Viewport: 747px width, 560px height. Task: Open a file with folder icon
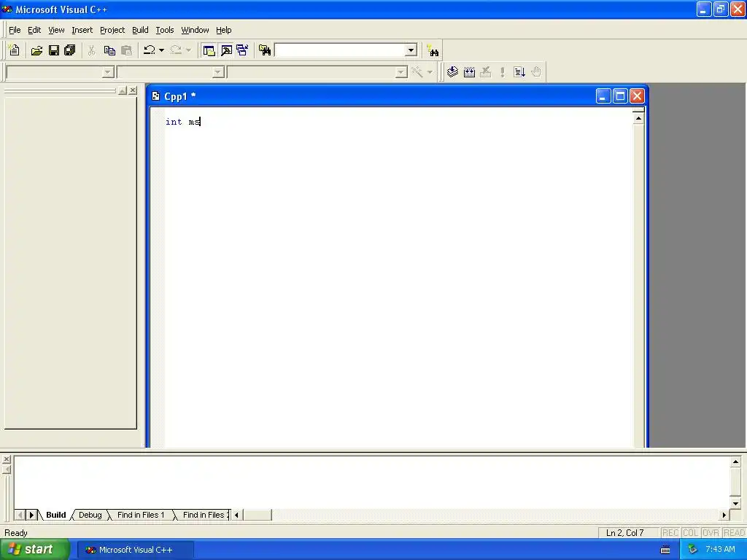[x=36, y=50]
